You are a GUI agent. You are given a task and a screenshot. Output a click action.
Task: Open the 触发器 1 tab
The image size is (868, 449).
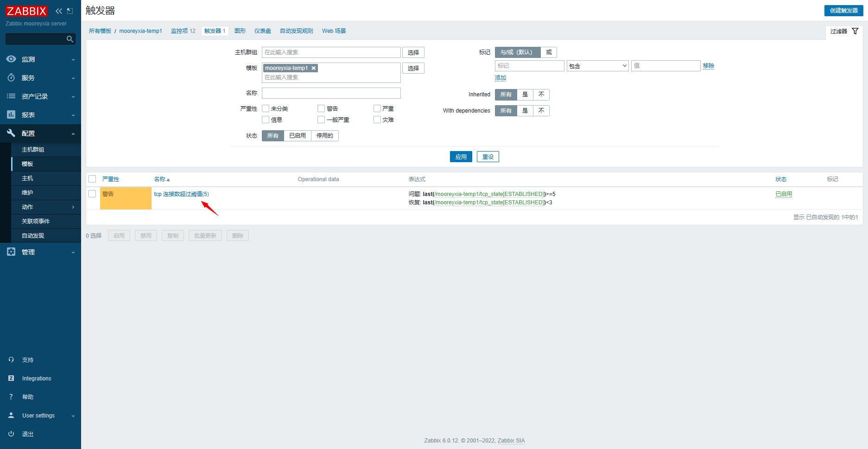coord(215,31)
